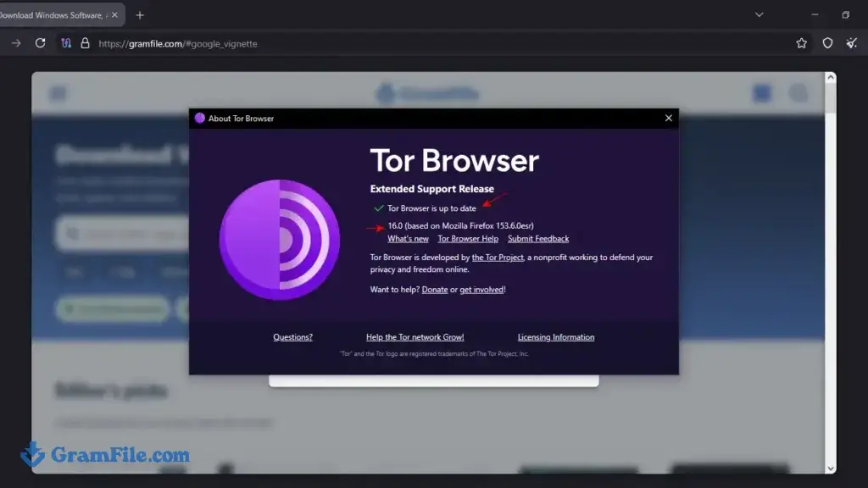Open Licensing Information link

pos(556,337)
